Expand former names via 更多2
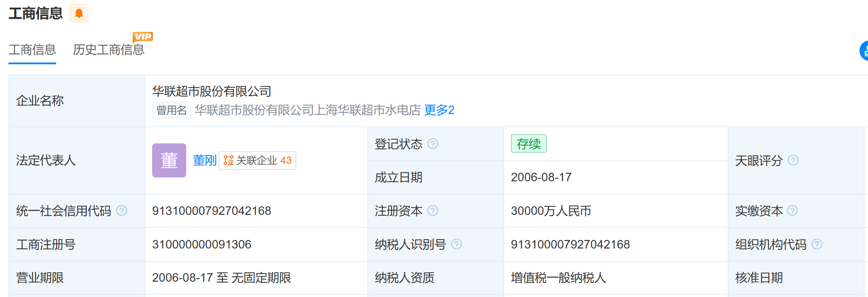This screenshot has width=868, height=297. (439, 110)
